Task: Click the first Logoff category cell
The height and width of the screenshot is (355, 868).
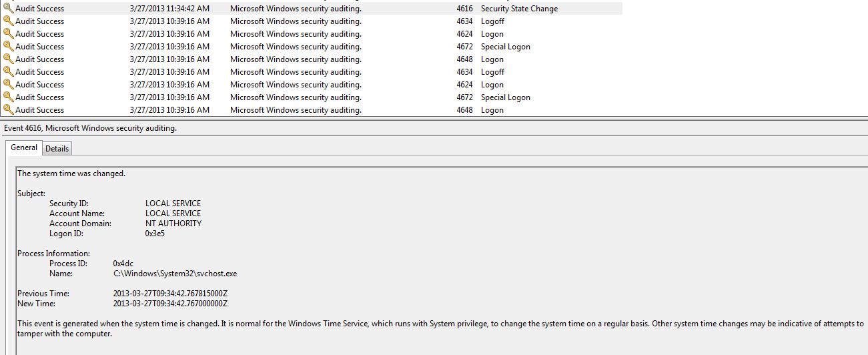Action: click(492, 21)
